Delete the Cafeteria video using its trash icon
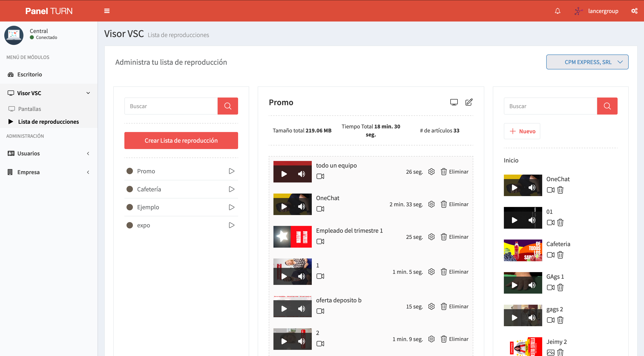 coord(560,255)
